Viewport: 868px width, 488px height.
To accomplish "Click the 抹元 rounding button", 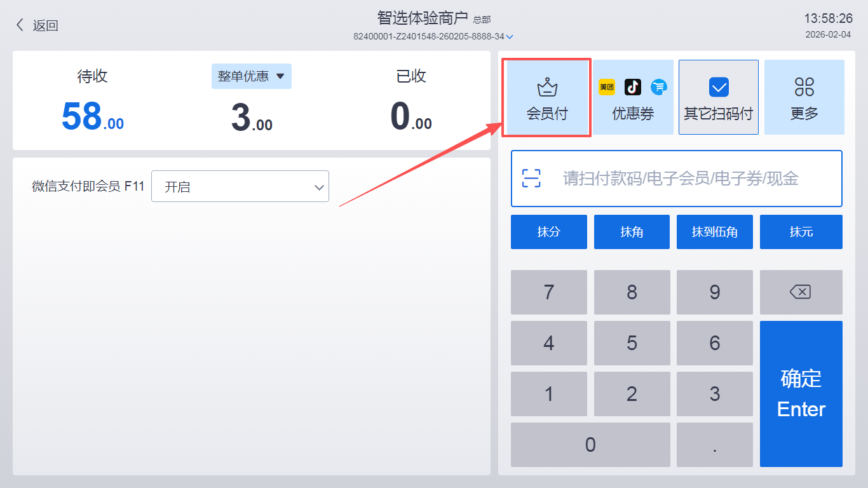I will (801, 232).
